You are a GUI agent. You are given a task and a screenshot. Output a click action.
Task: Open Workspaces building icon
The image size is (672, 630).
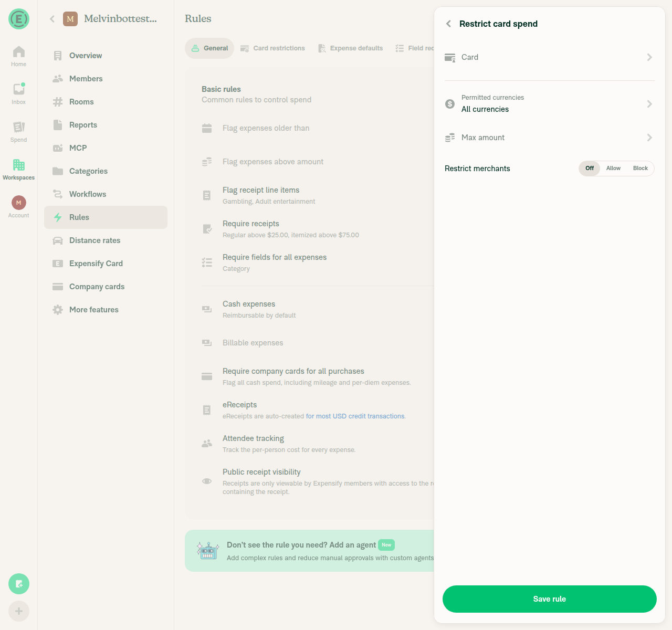point(19,164)
